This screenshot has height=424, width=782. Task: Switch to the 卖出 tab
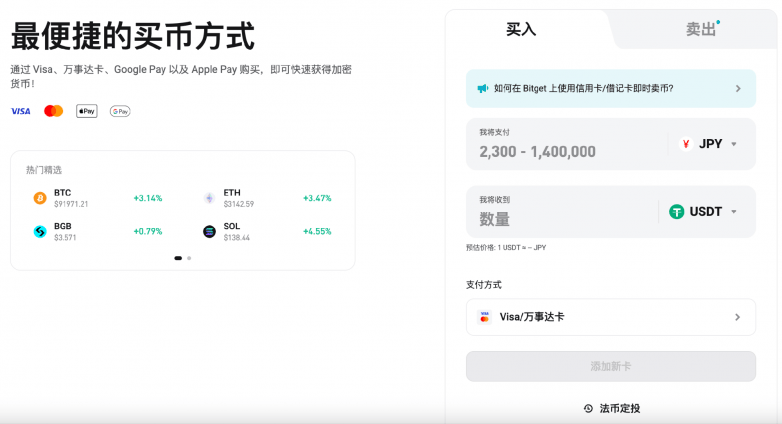click(701, 30)
